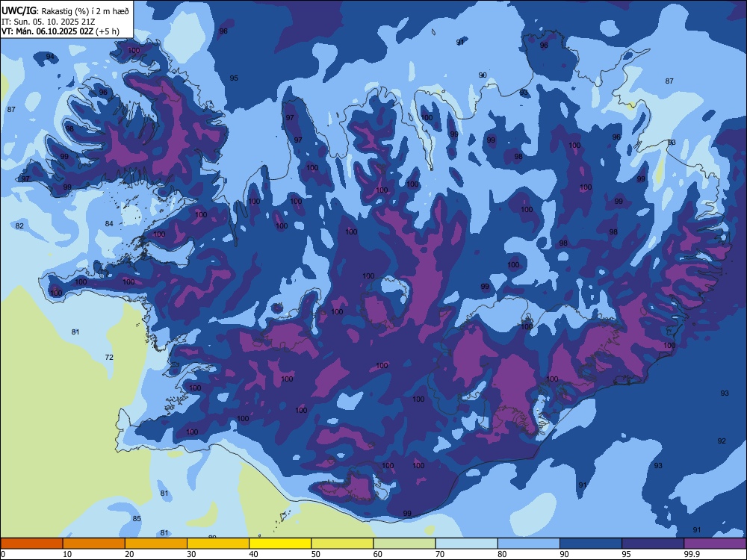Click the '92' humidity value on the map
This screenshot has height=560, width=747.
coord(722,441)
